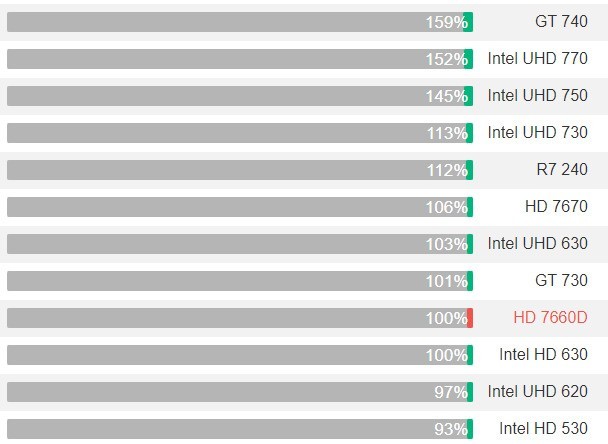
Task: Click the red HD 7660D label
Action: (550, 318)
